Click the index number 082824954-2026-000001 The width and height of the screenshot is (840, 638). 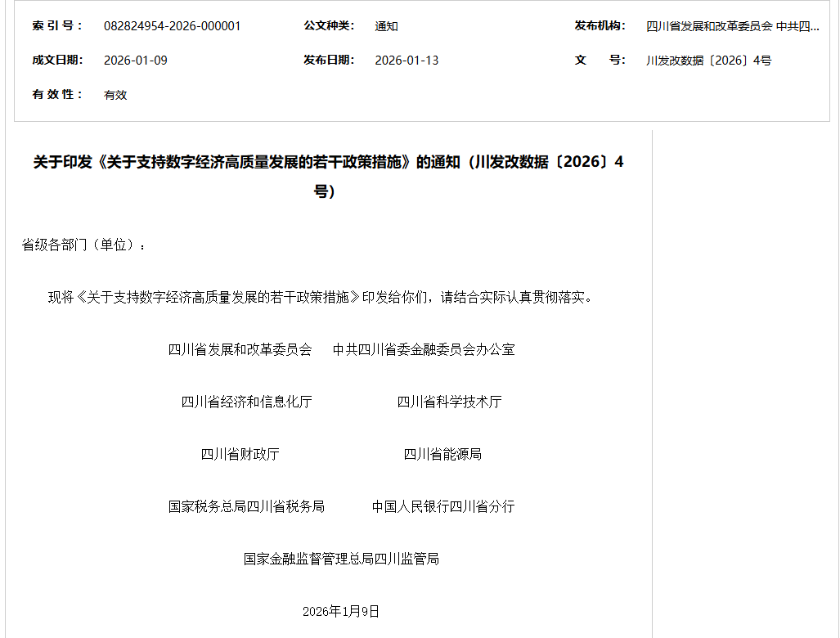pos(172,26)
